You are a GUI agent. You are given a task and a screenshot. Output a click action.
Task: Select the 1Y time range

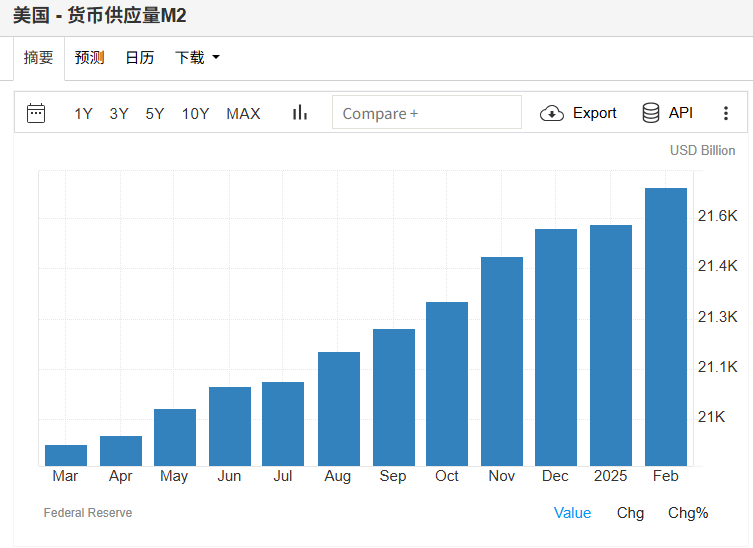point(83,114)
